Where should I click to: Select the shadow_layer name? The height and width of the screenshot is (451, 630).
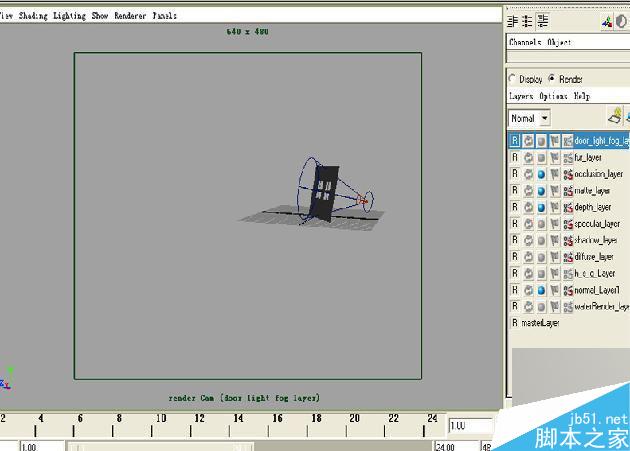pyautogui.click(x=596, y=240)
